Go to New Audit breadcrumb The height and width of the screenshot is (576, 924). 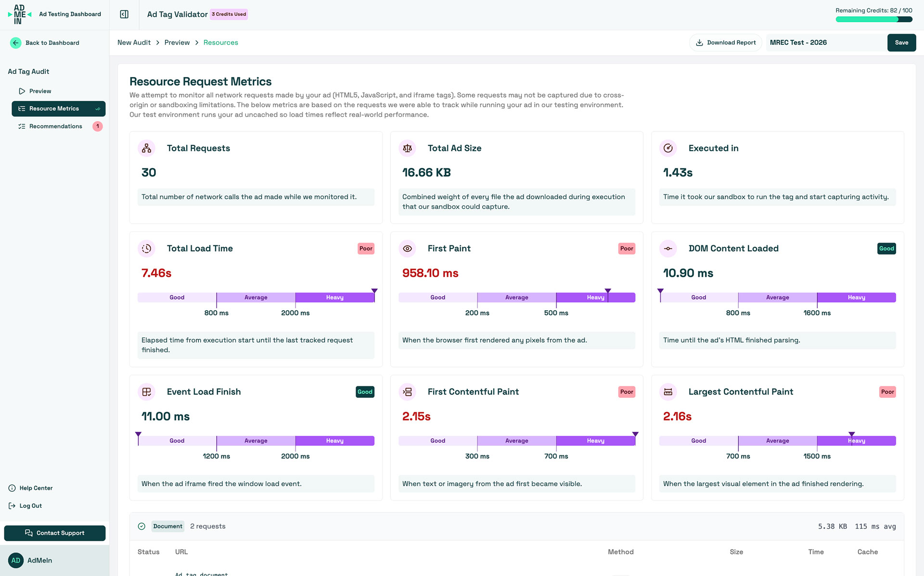(x=134, y=43)
